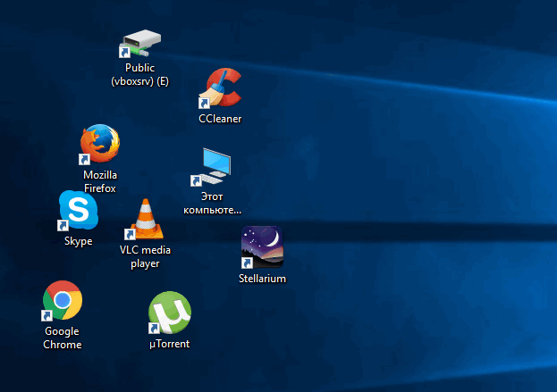Click the "Этот компьюте..." label text
The image size is (557, 392).
(x=212, y=204)
